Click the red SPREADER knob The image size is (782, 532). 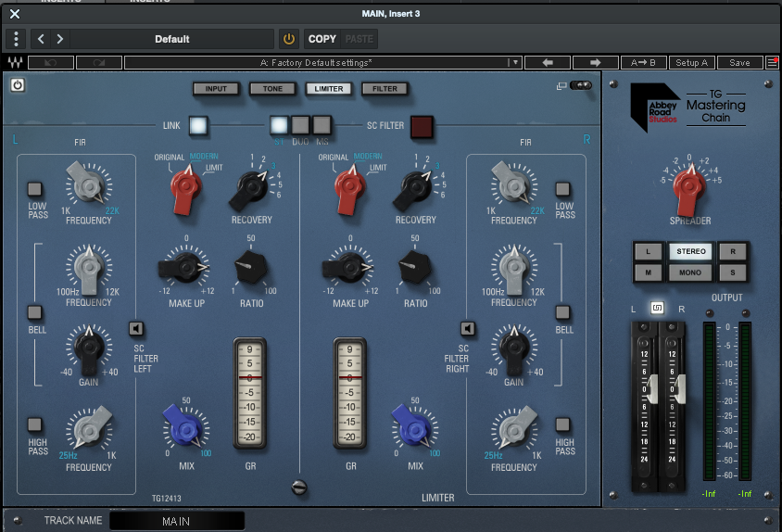point(689,189)
